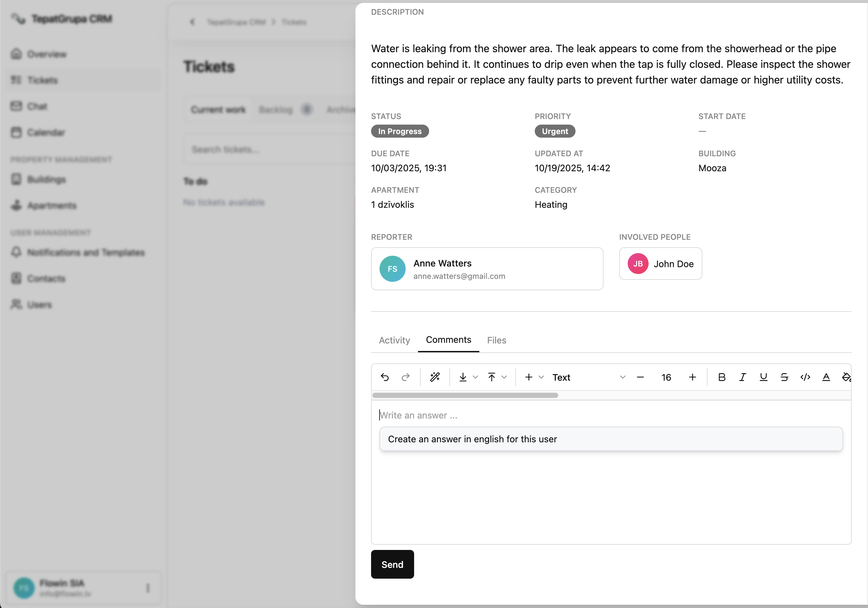Switch to the Activity tab
Screen dimensions: 868x608
click(x=394, y=340)
